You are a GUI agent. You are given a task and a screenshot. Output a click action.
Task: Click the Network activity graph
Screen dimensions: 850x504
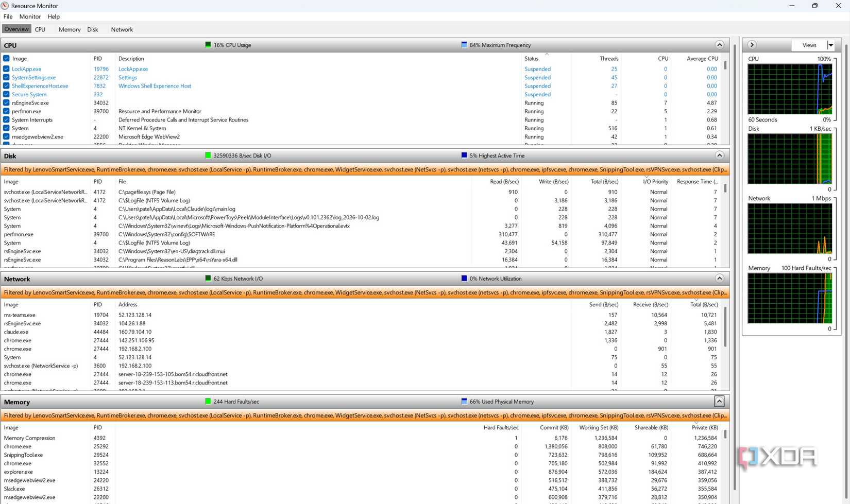(790, 229)
